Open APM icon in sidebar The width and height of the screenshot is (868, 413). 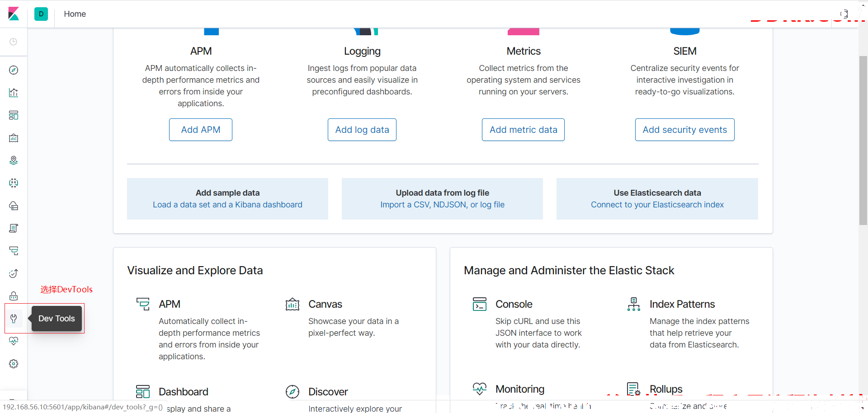(14, 251)
